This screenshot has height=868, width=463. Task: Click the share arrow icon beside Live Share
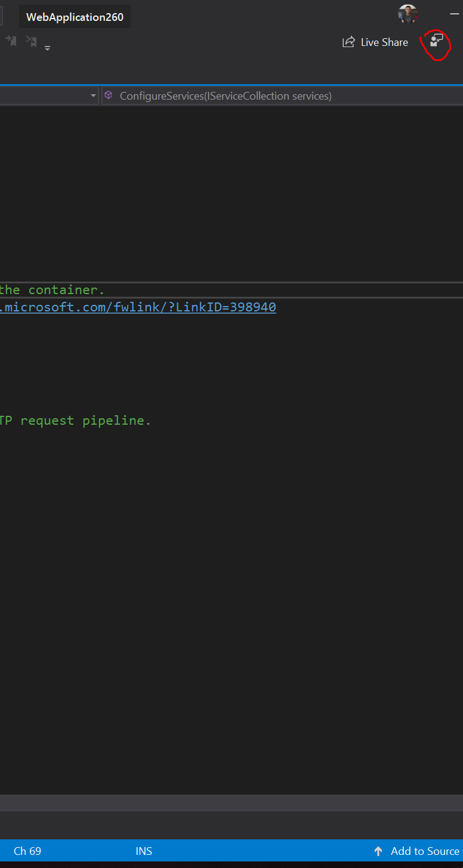tap(348, 42)
